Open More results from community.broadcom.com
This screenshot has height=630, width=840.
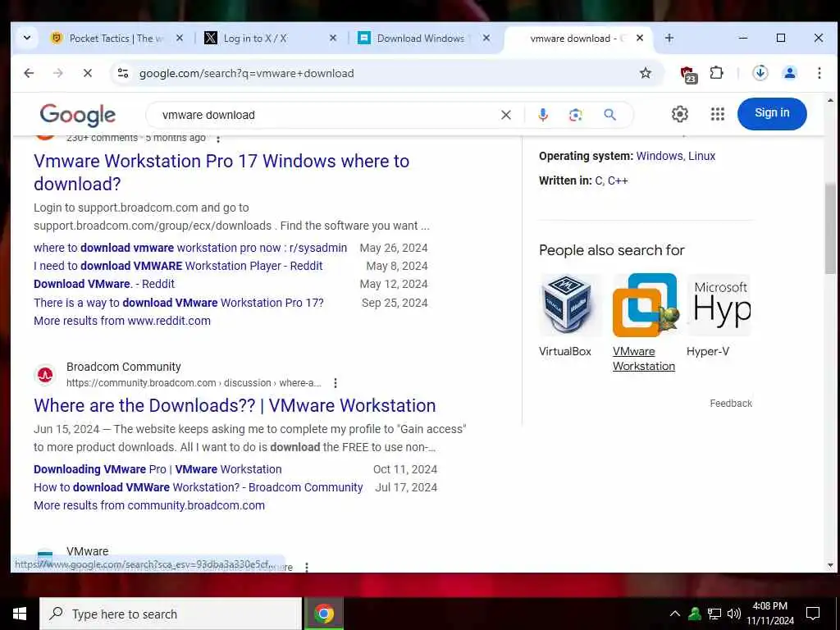click(x=149, y=505)
